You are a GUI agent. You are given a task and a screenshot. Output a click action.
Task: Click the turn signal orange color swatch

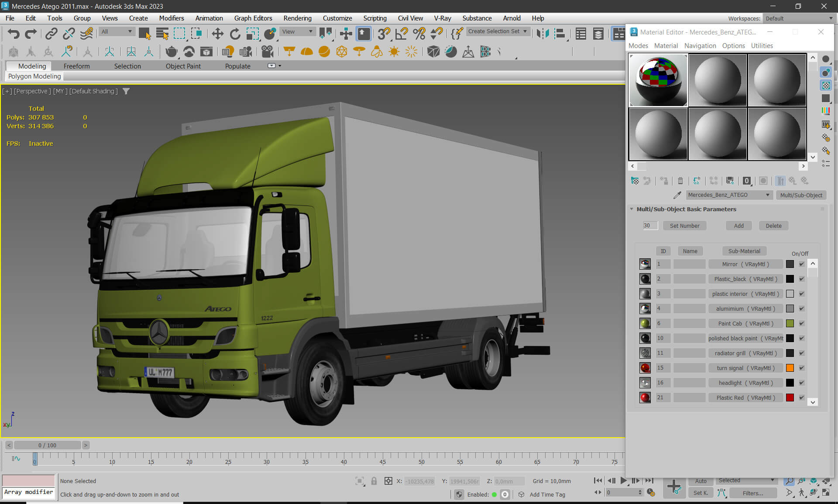790,368
